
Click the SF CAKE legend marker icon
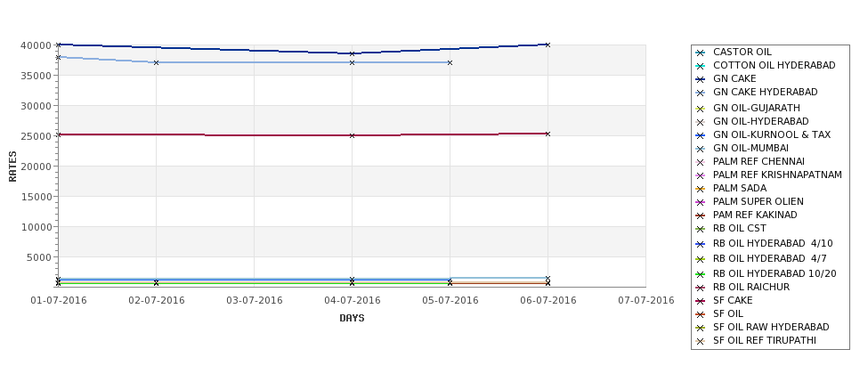pos(701,301)
